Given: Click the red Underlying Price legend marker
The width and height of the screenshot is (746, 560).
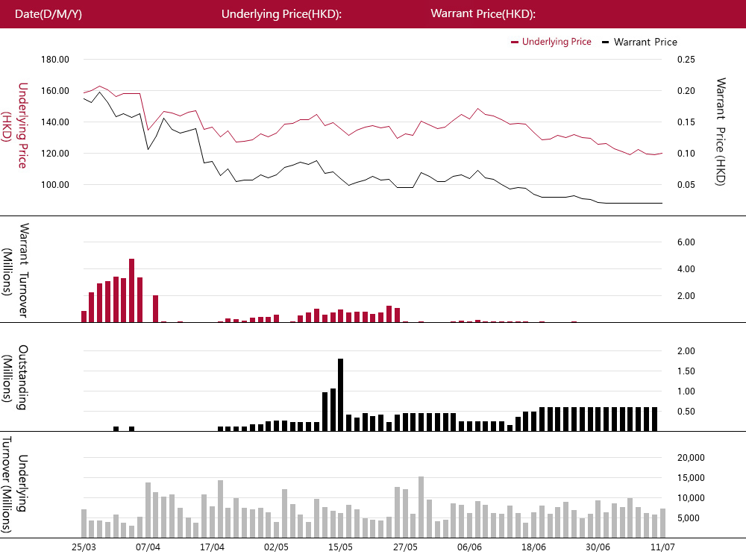Looking at the screenshot, I should pyautogui.click(x=514, y=43).
